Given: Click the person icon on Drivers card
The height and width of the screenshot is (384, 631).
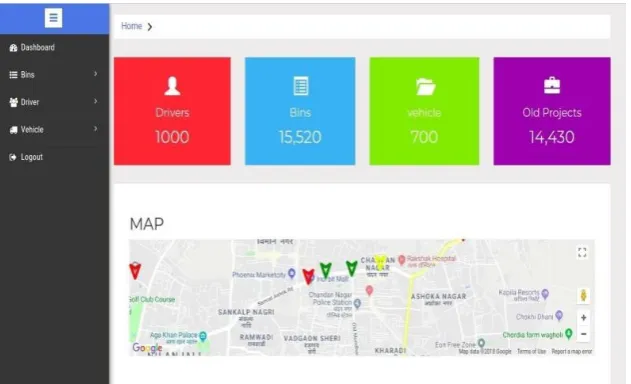Looking at the screenshot, I should click(x=172, y=86).
